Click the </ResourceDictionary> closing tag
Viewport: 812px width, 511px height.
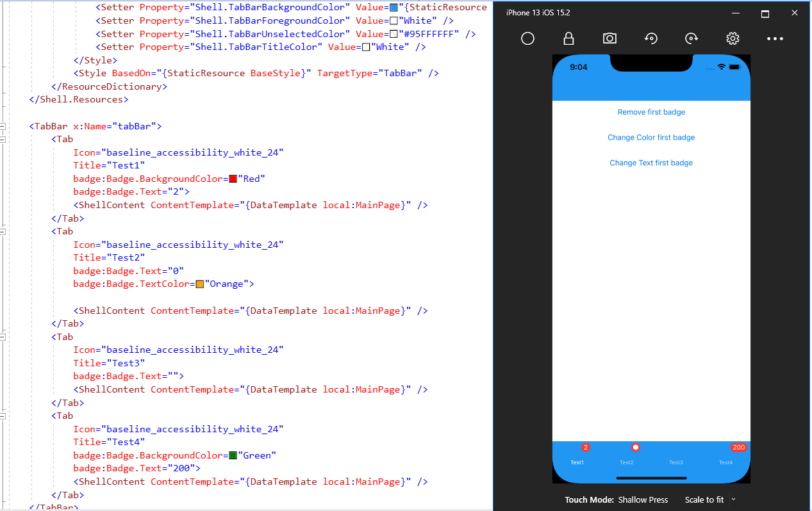click(x=110, y=86)
